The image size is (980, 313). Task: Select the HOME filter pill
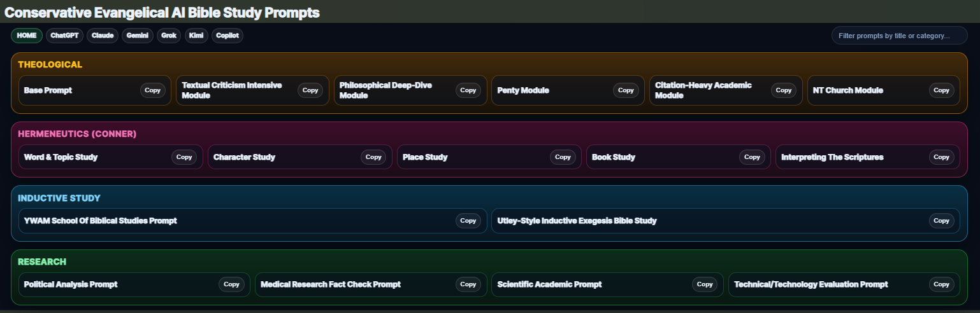click(27, 36)
